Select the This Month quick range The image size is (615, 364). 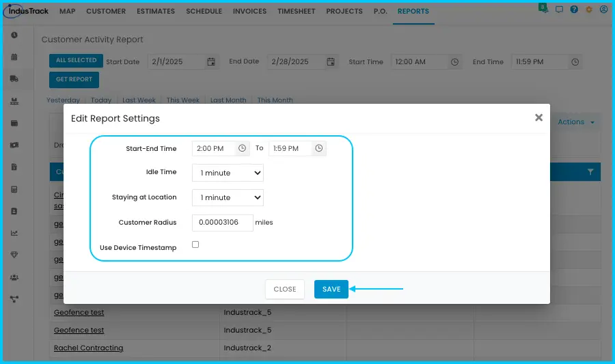(x=275, y=100)
